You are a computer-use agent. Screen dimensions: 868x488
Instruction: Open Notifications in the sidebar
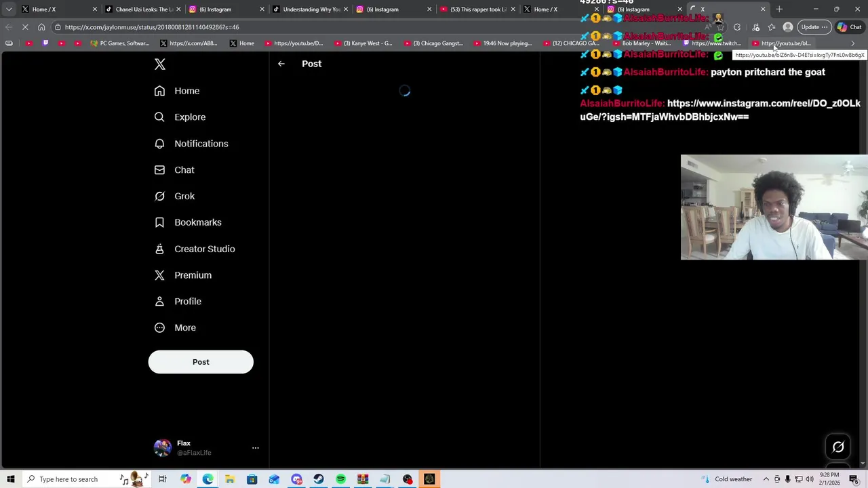point(191,144)
